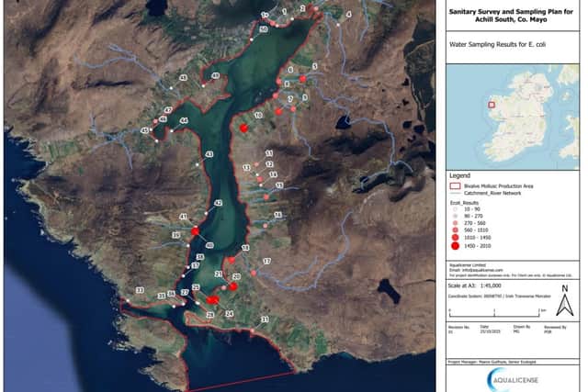Click the 'Legend' heading
Image resolution: width=588 pixels, height=392 pixels.
click(459, 175)
